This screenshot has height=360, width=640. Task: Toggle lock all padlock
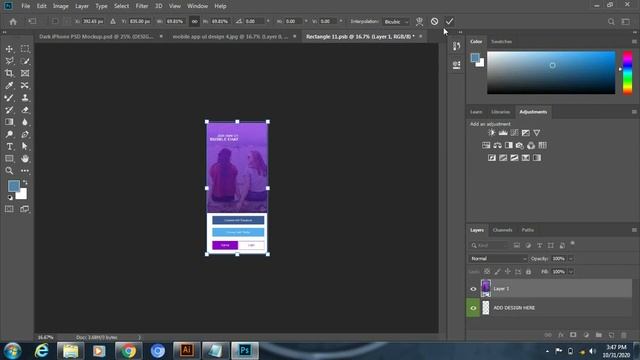529,271
